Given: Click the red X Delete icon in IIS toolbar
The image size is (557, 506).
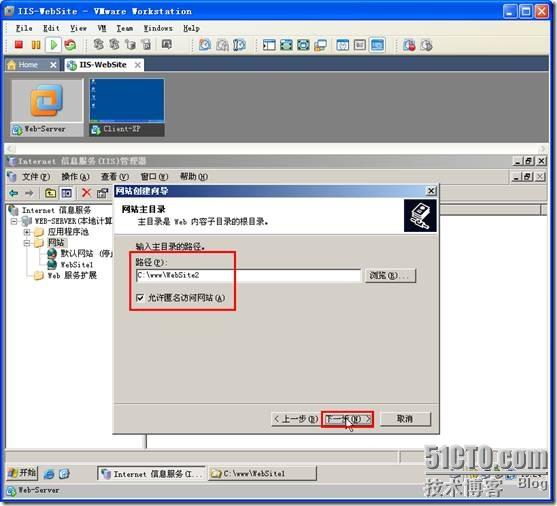Looking at the screenshot, I should [x=86, y=193].
